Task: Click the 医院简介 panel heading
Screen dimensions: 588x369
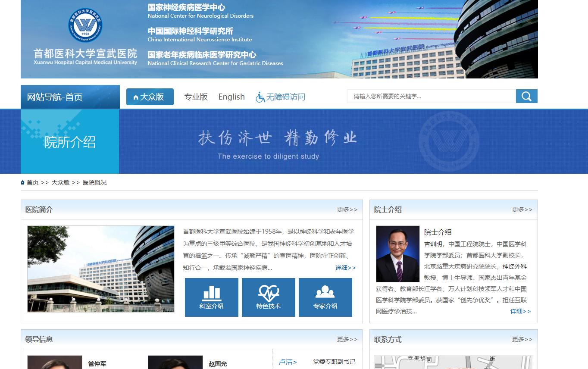Action: pos(39,210)
